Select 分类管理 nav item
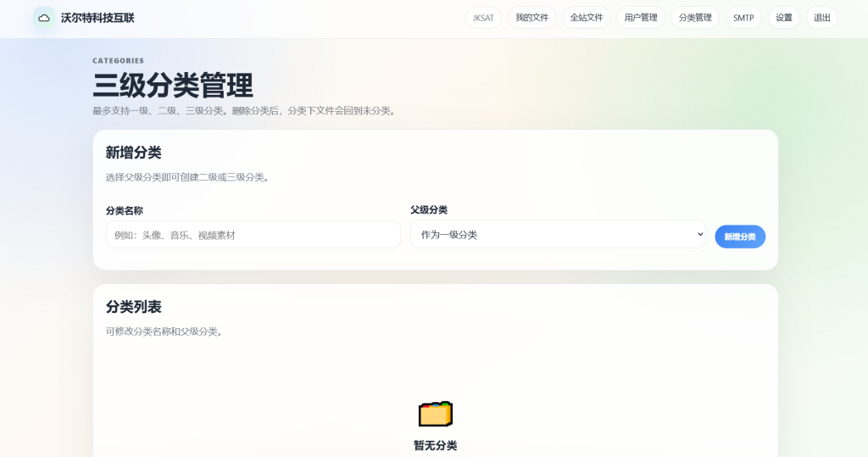 click(x=695, y=18)
